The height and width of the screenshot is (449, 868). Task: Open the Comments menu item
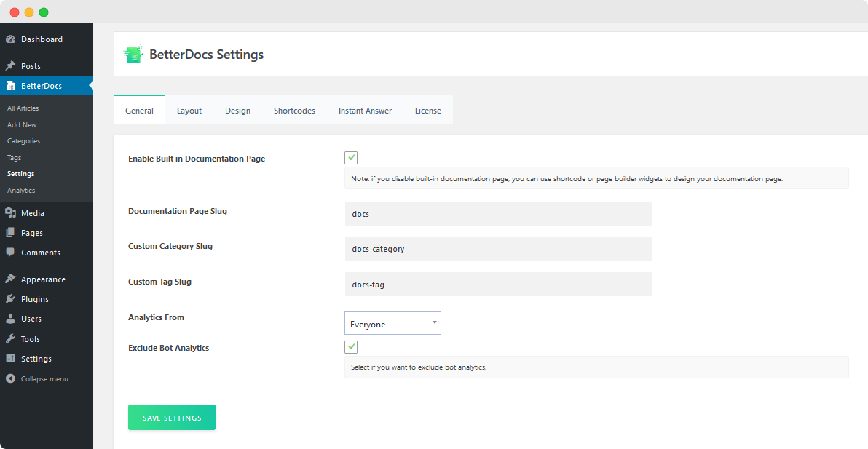(47, 252)
